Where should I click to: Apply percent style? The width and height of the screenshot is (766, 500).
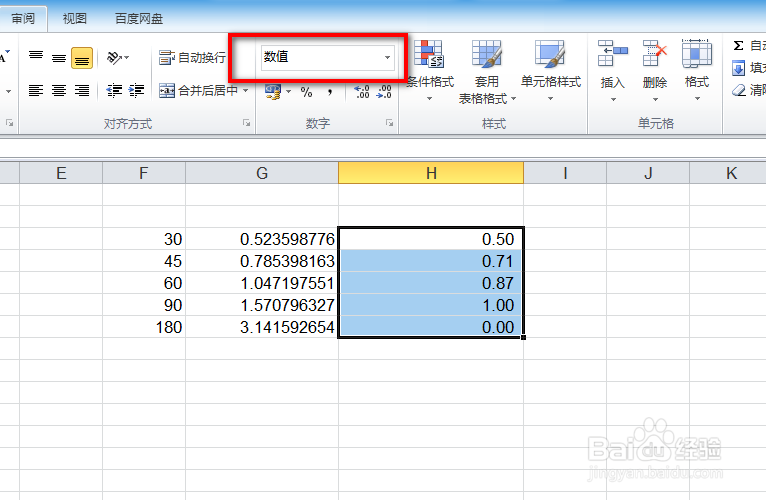coord(306,91)
